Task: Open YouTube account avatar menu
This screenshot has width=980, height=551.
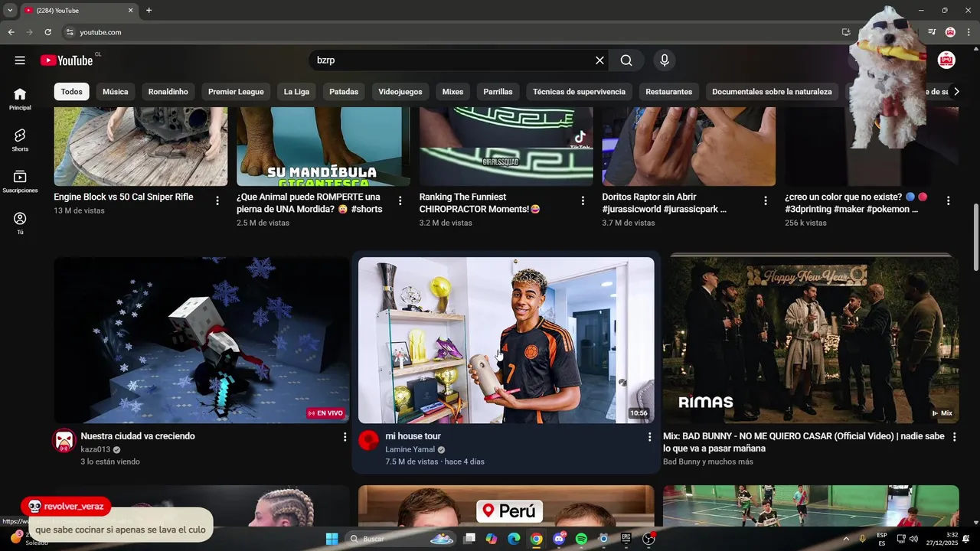Action: [946, 60]
